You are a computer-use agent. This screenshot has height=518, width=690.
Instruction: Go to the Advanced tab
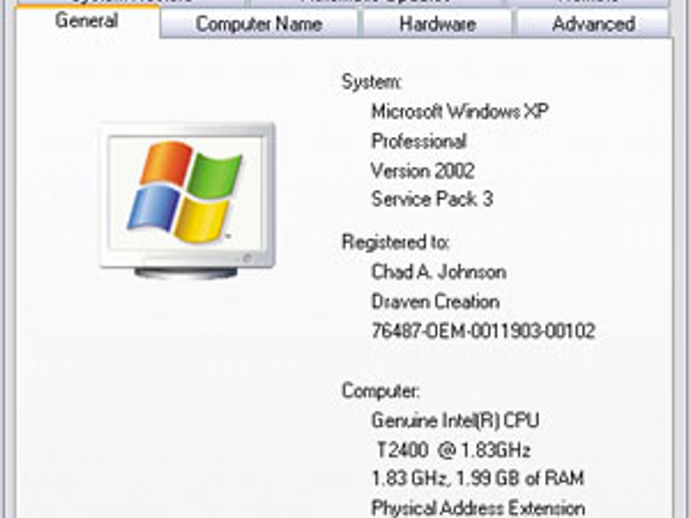click(x=593, y=24)
